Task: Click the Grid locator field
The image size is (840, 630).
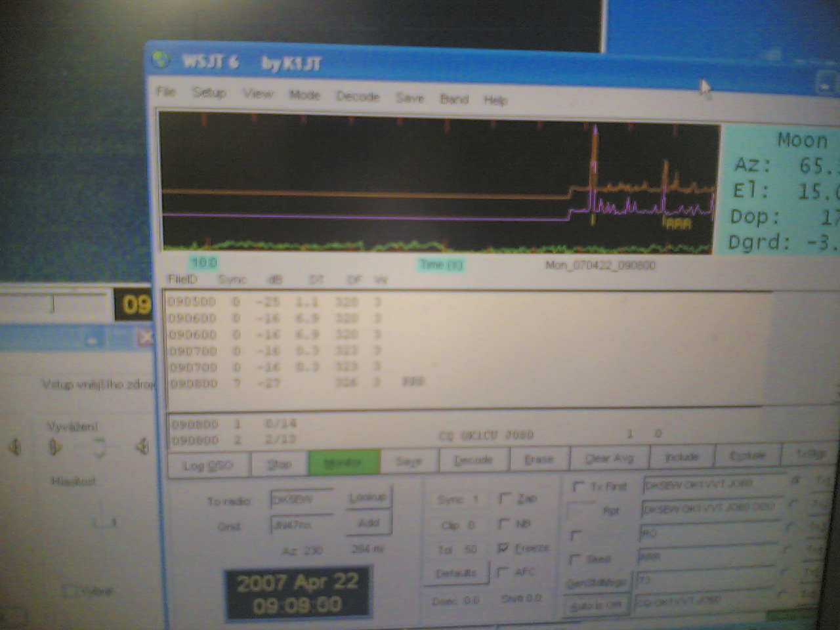Action: 302,525
